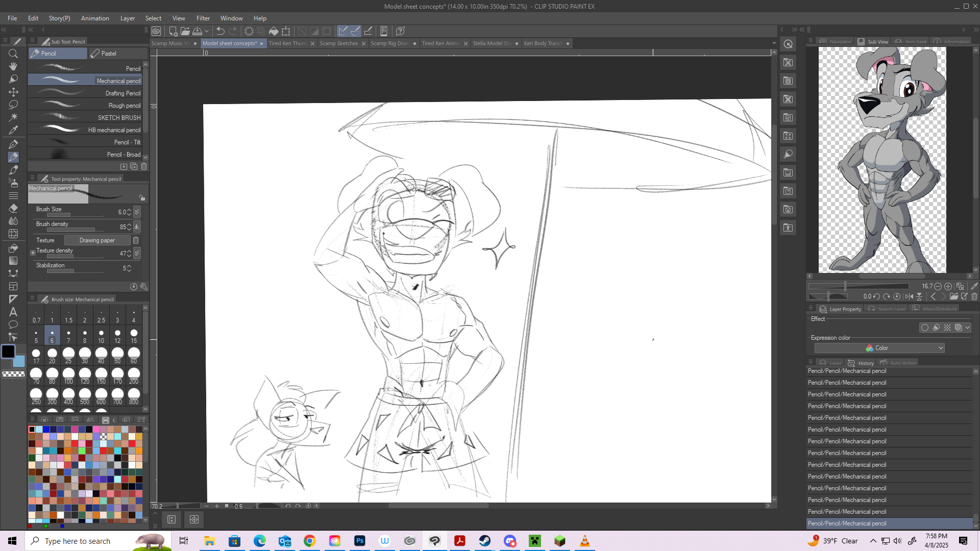This screenshot has height=551, width=980.
Task: Toggle Snap to Ruler in command bar
Action: [343, 31]
